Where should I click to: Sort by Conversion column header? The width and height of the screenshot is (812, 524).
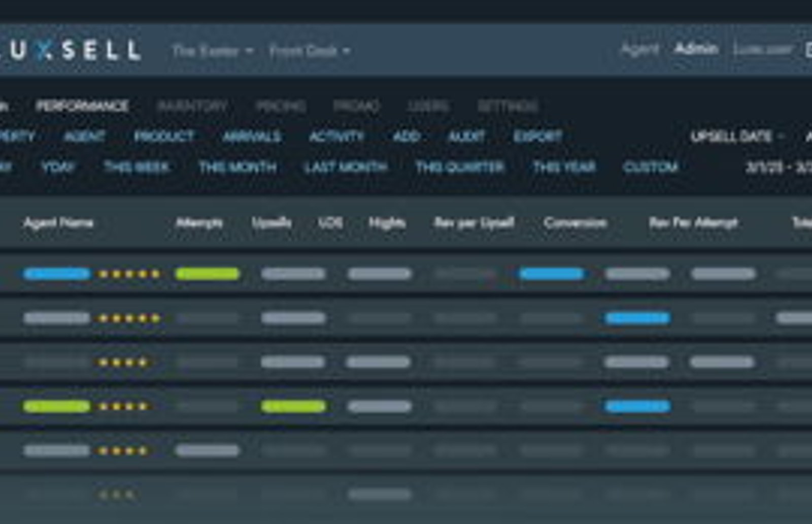[x=575, y=222]
